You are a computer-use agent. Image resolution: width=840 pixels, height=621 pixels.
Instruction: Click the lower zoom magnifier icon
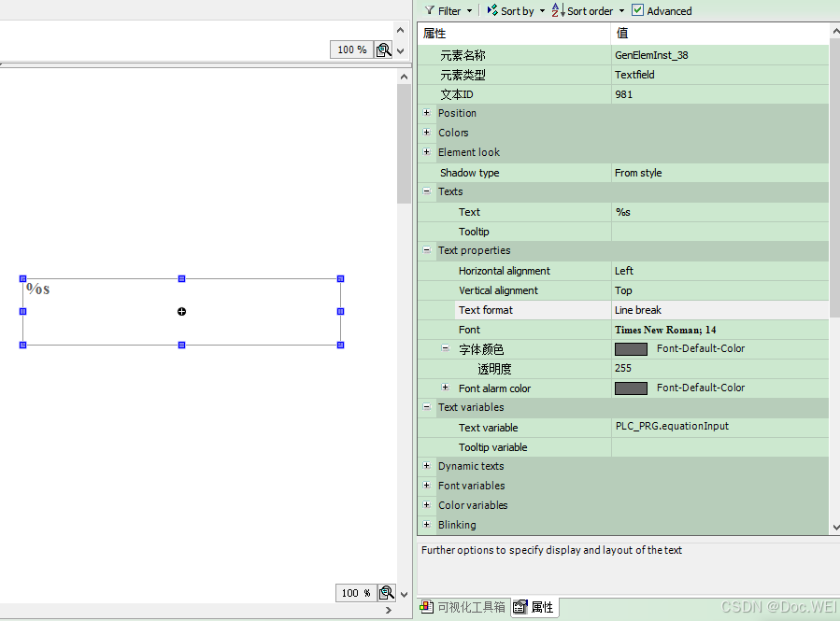click(387, 593)
